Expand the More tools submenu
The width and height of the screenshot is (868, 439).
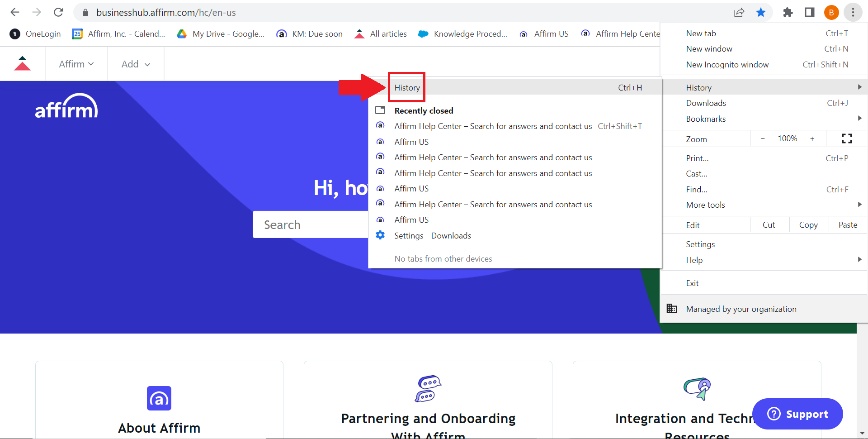pyautogui.click(x=764, y=205)
